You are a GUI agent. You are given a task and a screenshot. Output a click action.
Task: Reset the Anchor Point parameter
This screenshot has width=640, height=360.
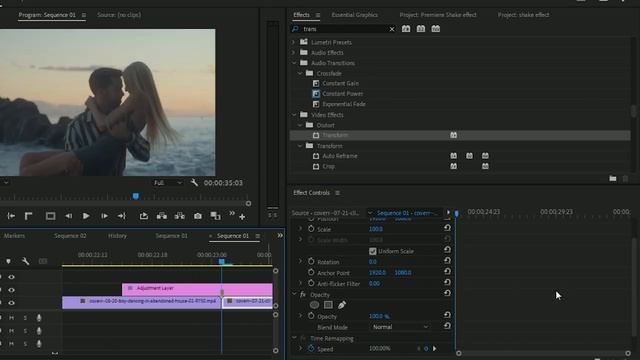coord(447,271)
